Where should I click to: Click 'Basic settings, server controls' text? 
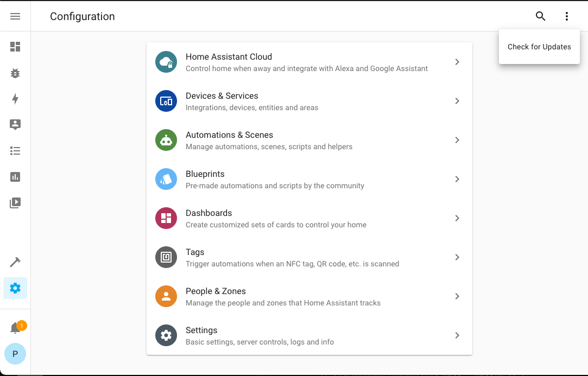pos(260,342)
